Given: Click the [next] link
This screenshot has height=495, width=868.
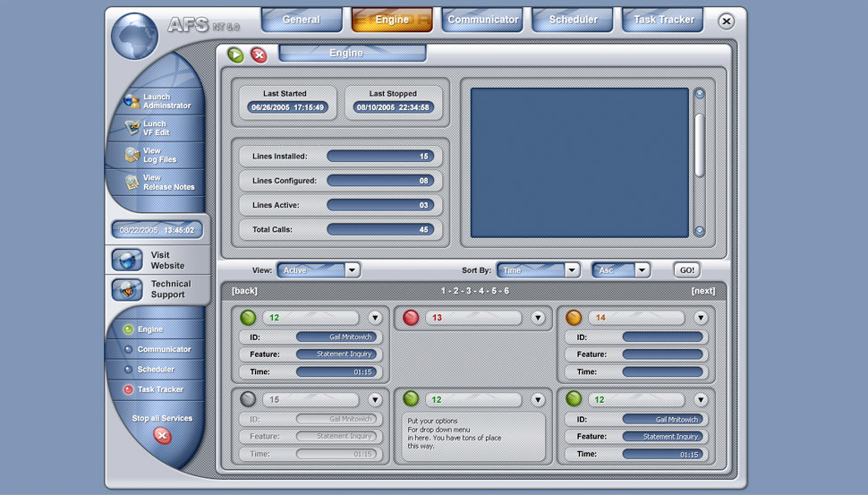Looking at the screenshot, I should click(x=703, y=291).
